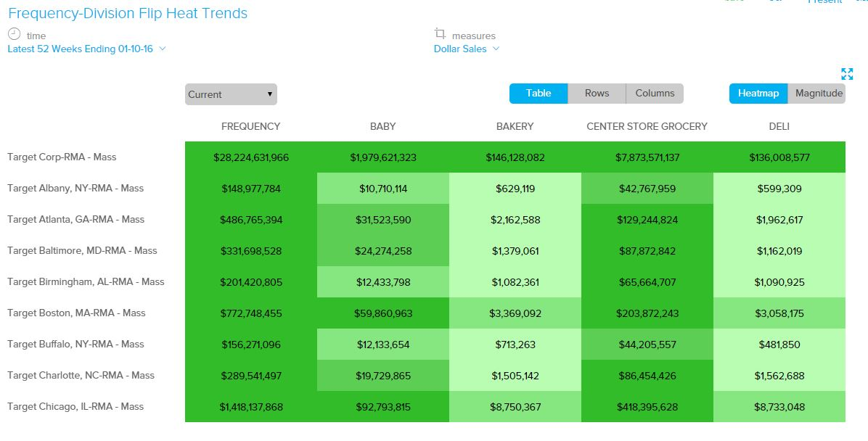Select Target Corp-RMA - Mass row label

tap(62, 157)
